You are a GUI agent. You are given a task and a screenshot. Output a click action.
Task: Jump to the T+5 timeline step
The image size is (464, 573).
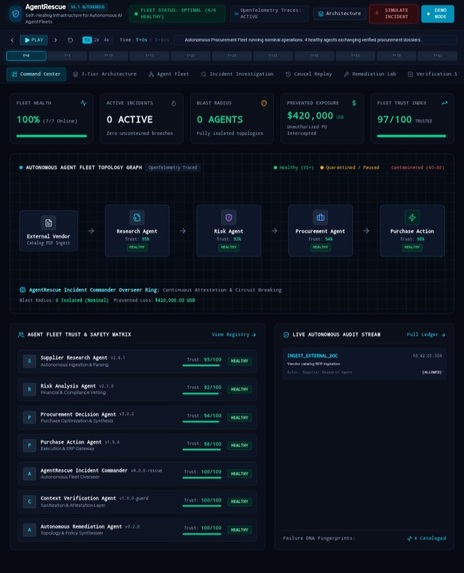68,56
